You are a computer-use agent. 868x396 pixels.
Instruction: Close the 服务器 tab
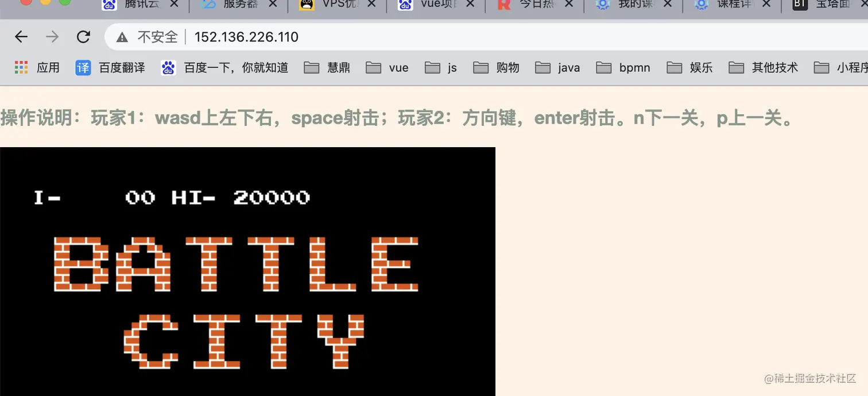273,5
